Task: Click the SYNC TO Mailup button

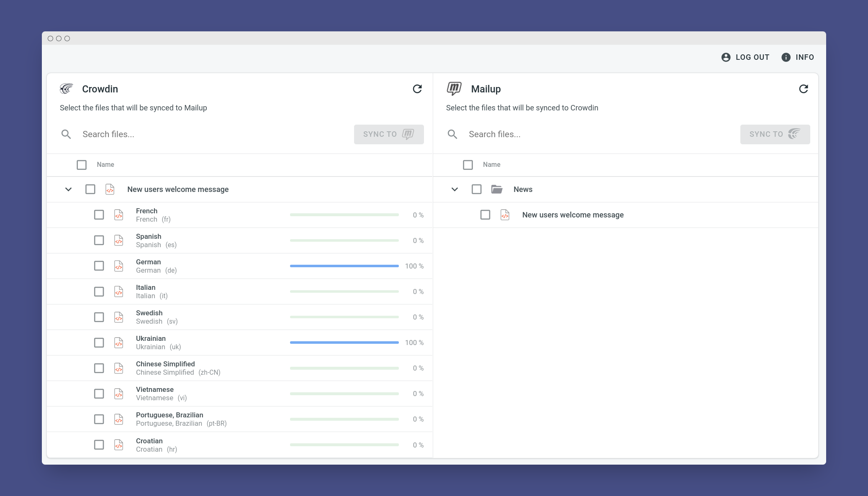Action: click(389, 134)
